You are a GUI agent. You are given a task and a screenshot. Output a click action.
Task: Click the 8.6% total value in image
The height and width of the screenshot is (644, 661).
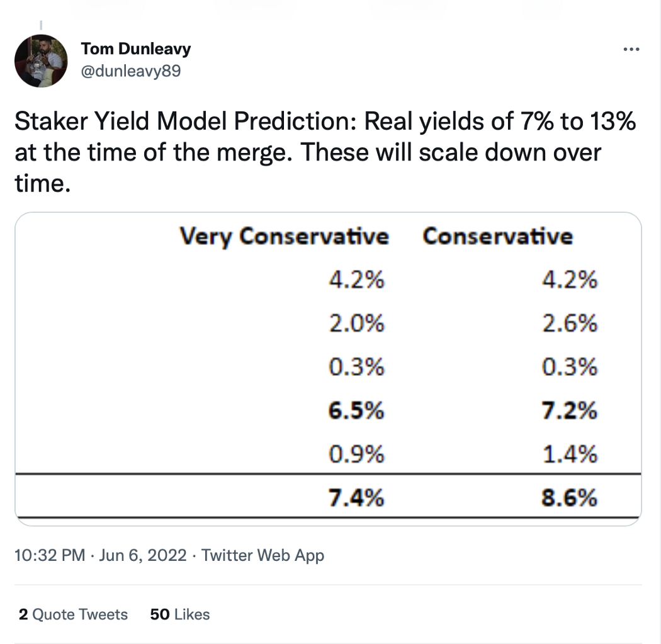(570, 497)
